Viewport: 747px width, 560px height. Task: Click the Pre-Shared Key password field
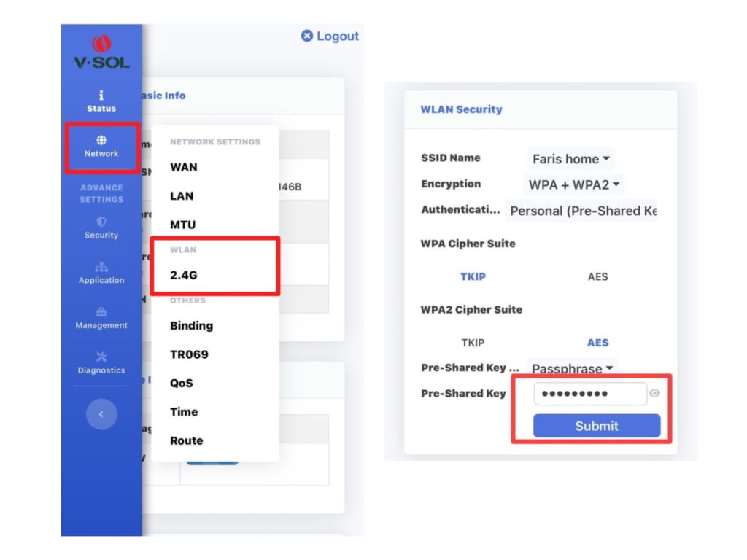point(589,394)
